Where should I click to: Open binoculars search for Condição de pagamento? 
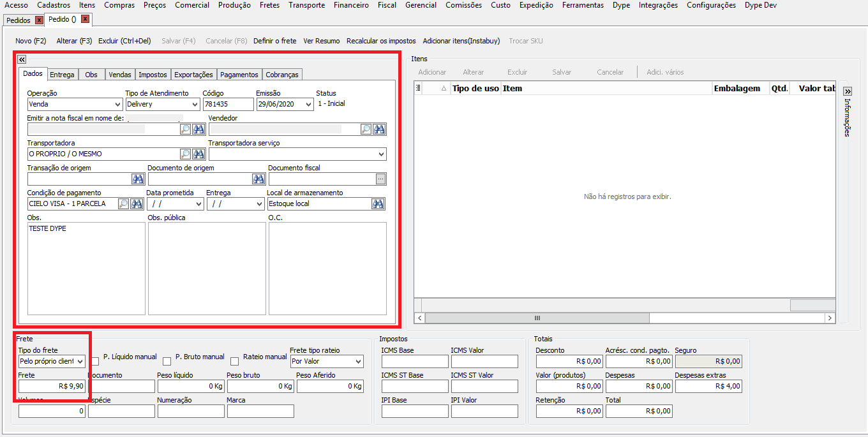point(137,204)
